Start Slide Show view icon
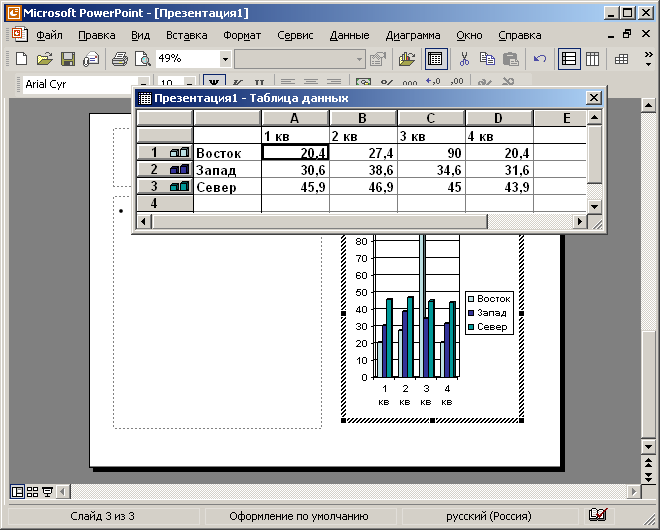The image size is (660, 530). tap(47, 492)
